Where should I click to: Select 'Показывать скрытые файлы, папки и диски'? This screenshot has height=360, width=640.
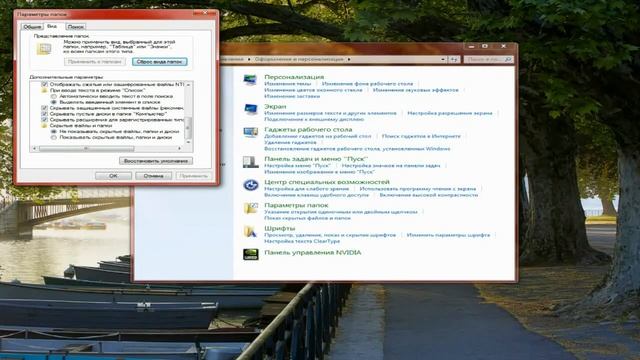coord(53,138)
